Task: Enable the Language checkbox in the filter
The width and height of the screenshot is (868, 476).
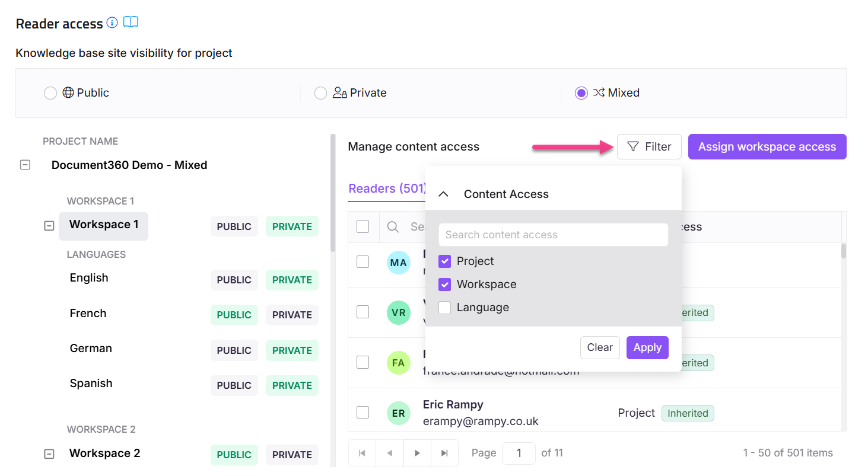Action: [x=444, y=307]
